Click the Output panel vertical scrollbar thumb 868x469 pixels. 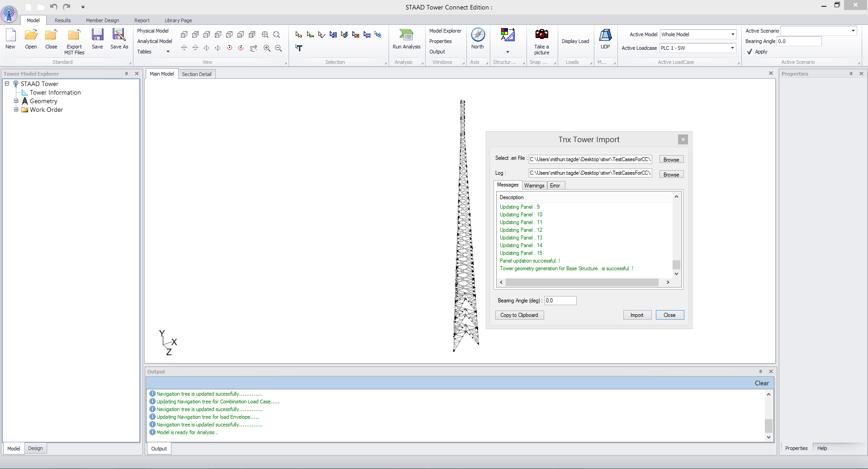768,426
